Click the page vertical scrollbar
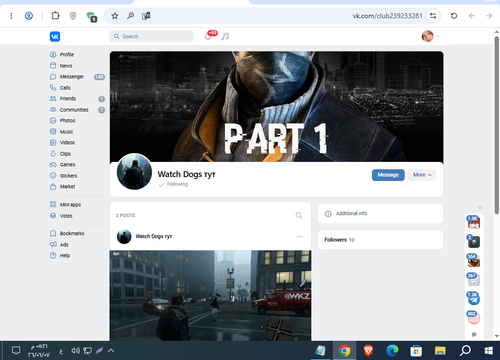This screenshot has width=500, height=360. pyautogui.click(x=497, y=125)
